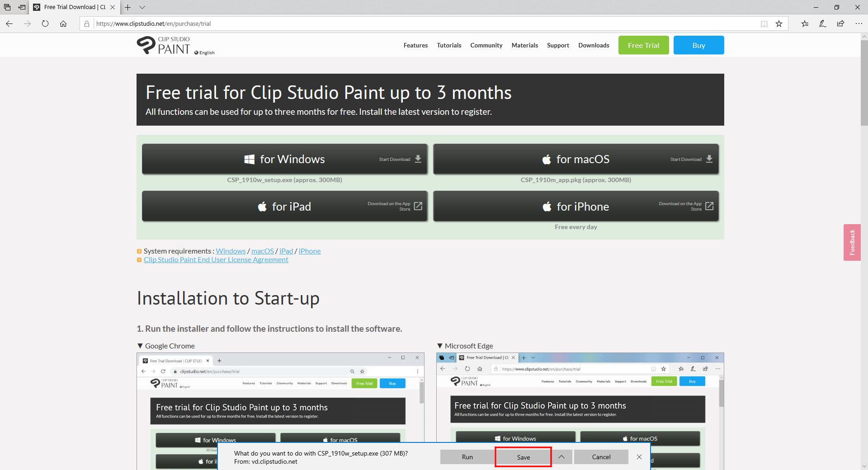
Task: Open the pink Feedback side tab
Action: (852, 242)
